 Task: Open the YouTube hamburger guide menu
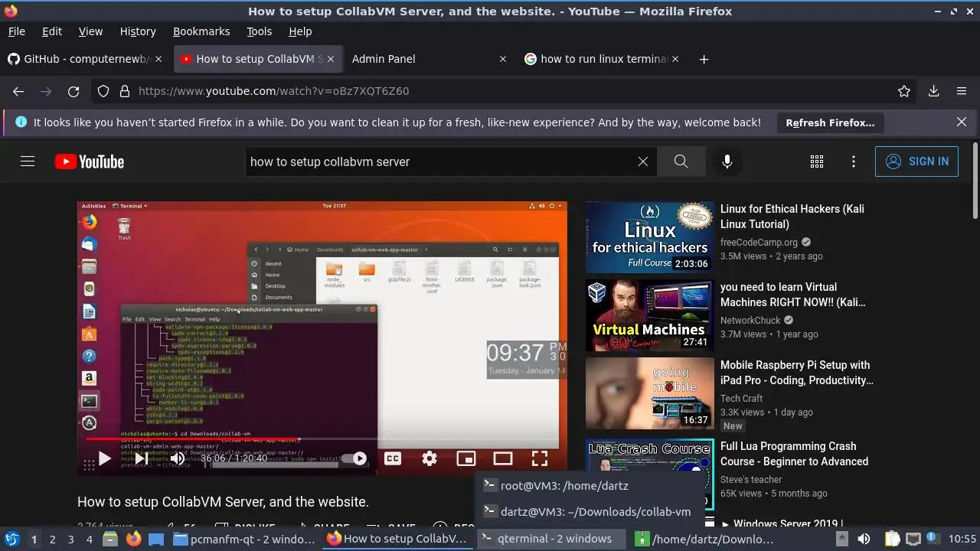point(28,161)
